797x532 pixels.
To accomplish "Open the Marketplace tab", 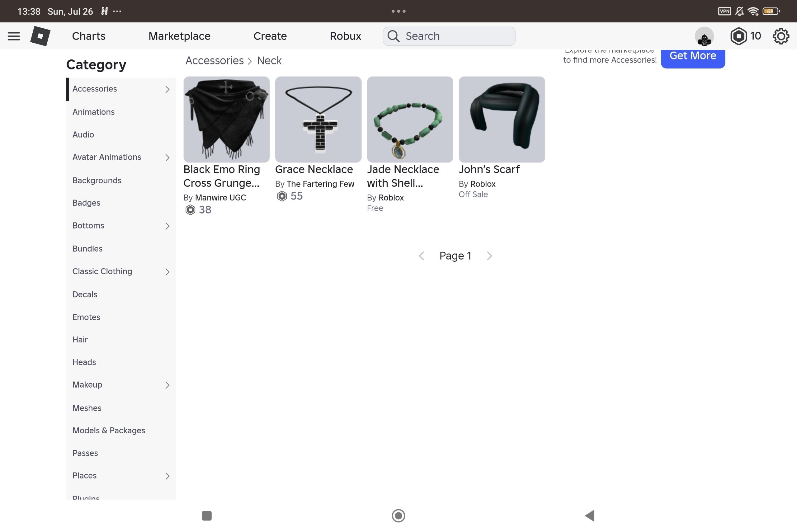I will tap(180, 36).
